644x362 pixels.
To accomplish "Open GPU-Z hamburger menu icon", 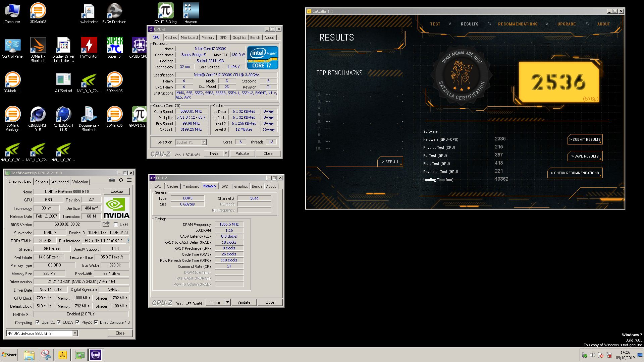I will (x=129, y=180).
